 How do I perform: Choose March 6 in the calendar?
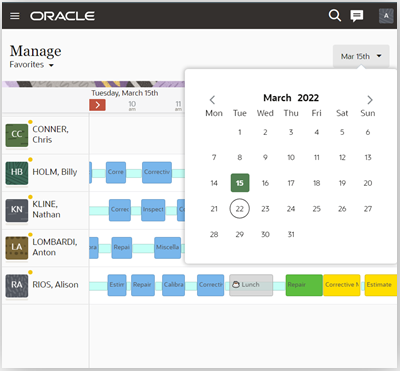click(368, 132)
